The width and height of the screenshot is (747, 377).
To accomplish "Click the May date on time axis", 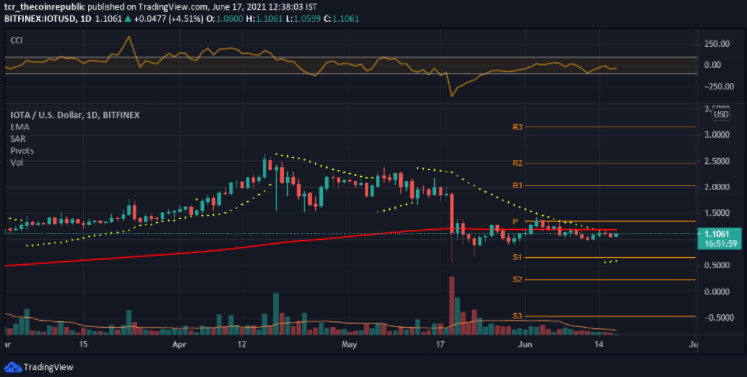I will coord(350,344).
